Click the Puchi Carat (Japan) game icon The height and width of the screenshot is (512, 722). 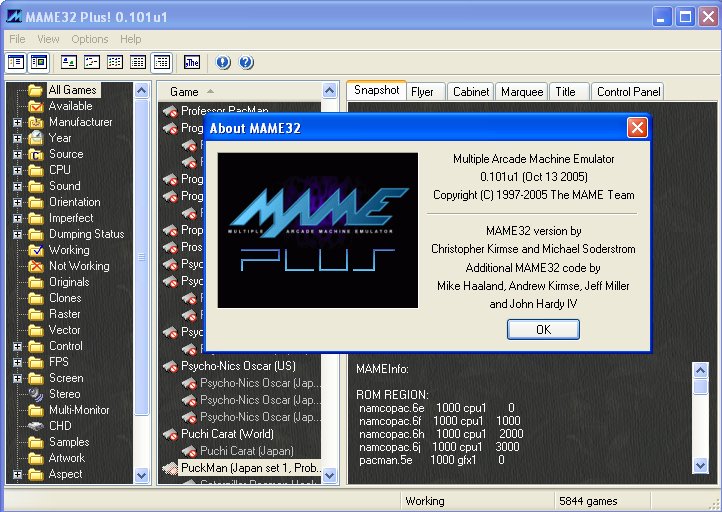pos(189,451)
